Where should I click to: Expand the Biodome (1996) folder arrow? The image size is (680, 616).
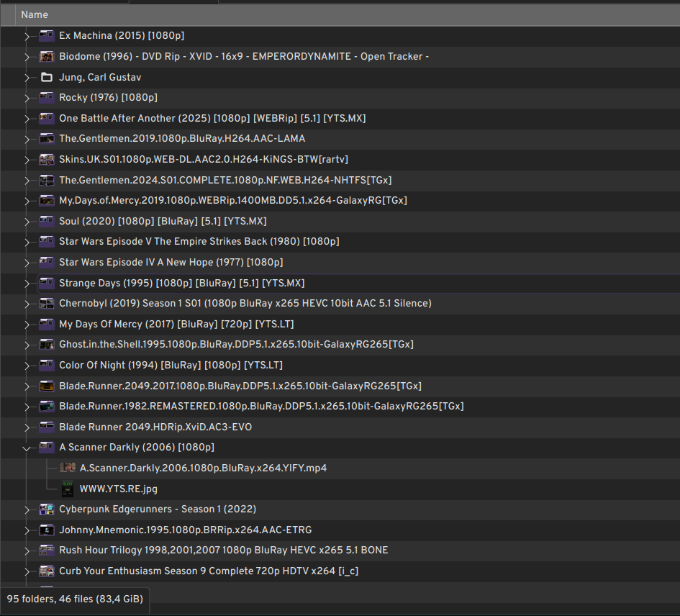tap(27, 57)
